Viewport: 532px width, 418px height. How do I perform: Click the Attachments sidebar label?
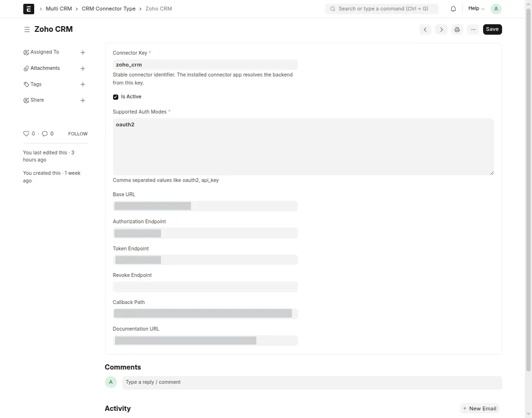point(45,68)
